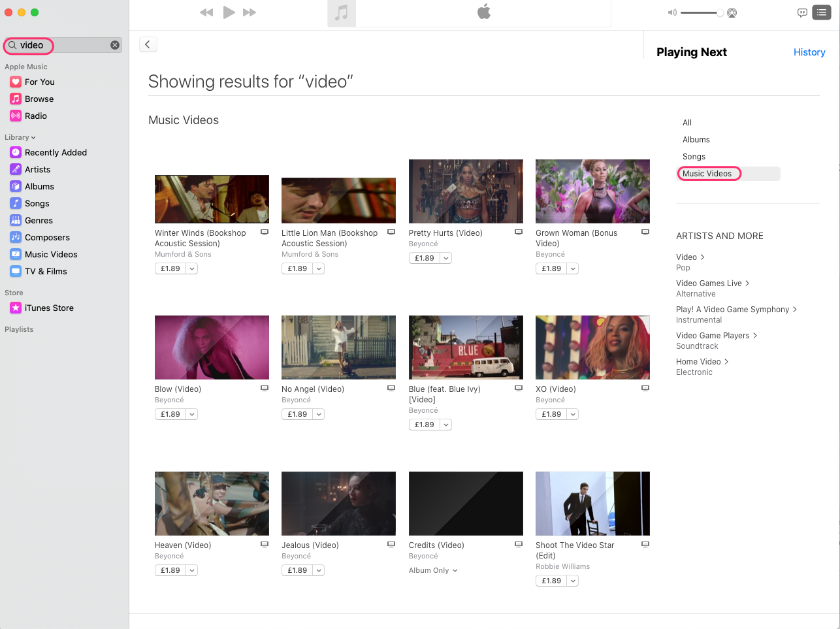Open the Pretty Hurts video thumbnail
Image resolution: width=840 pixels, height=629 pixels.
tap(466, 191)
